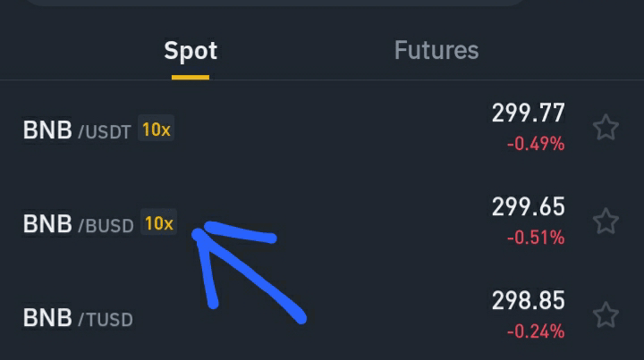Tap the -0.49% change indicator
The image size is (644, 360).
(x=536, y=144)
